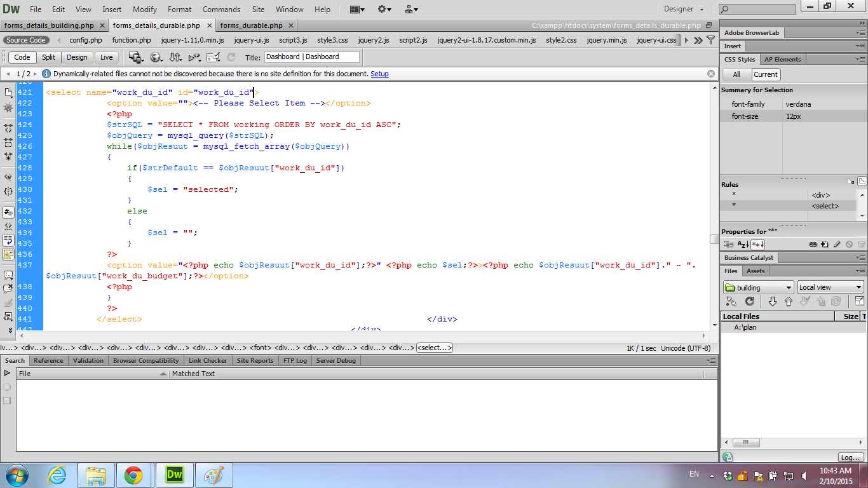The height and width of the screenshot is (488, 868).
Task: Toggle Syntax Error Alerts in Info Bar
Action: tap(8, 254)
